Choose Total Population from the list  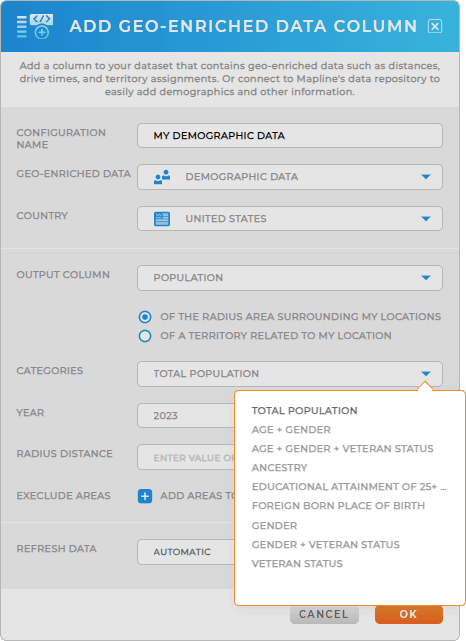click(305, 410)
